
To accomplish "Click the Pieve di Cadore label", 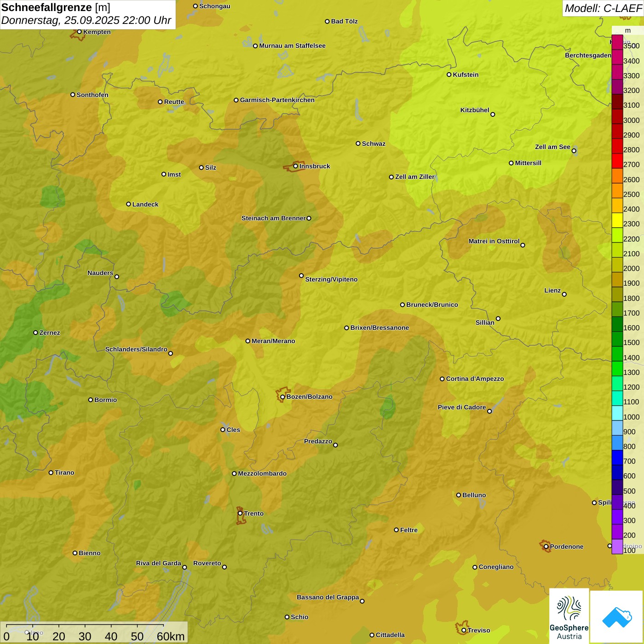I will pos(462,407).
